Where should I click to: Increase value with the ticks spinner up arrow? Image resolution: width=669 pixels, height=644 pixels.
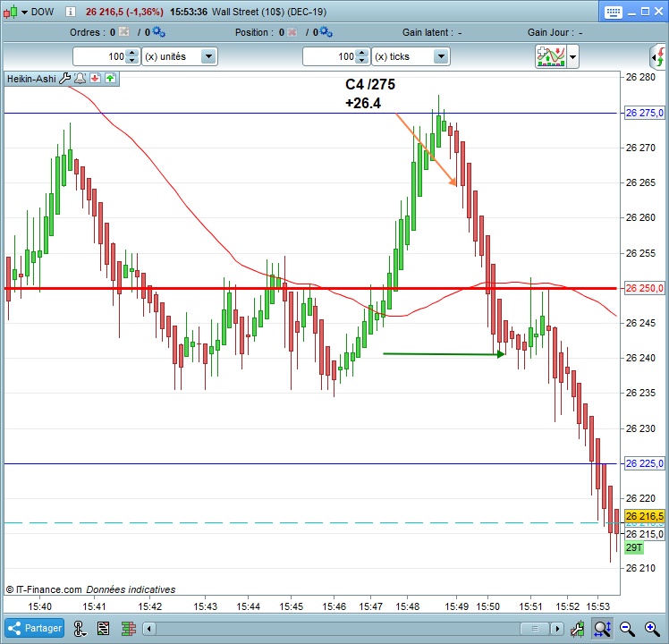point(362,53)
